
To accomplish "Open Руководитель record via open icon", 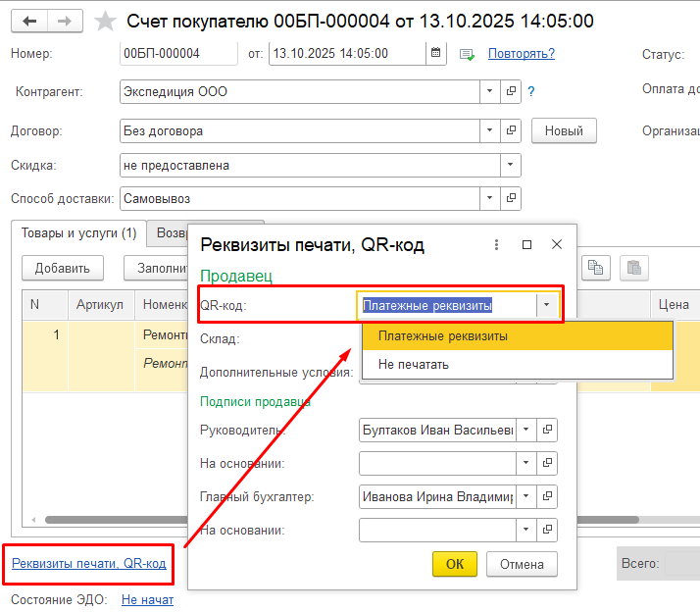I will click(x=547, y=430).
